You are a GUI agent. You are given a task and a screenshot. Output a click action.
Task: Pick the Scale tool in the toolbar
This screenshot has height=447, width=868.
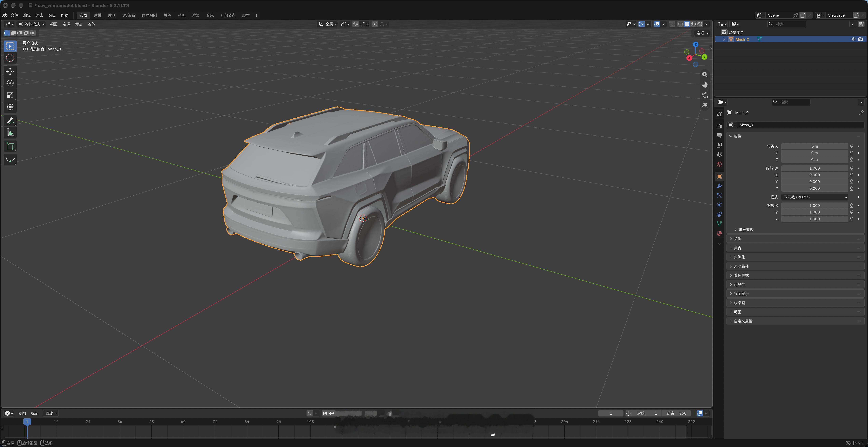(x=10, y=95)
